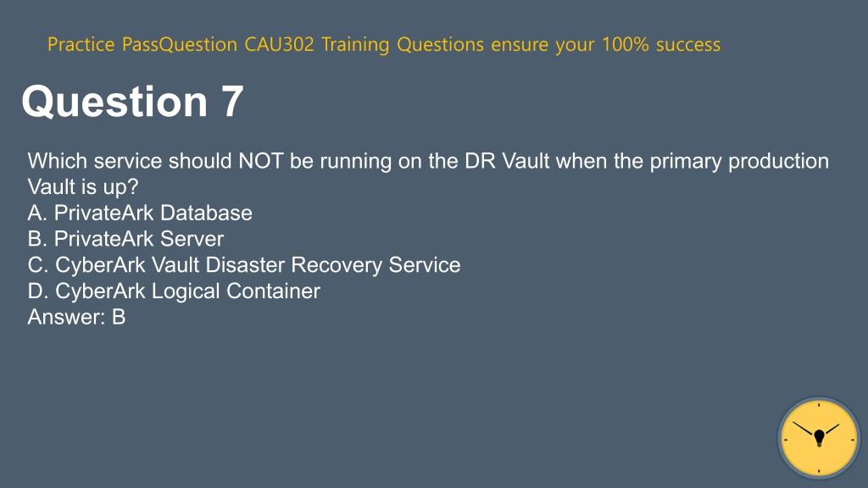Click the Question 7 heading
Image resolution: width=868 pixels, height=488 pixels.
[132, 102]
